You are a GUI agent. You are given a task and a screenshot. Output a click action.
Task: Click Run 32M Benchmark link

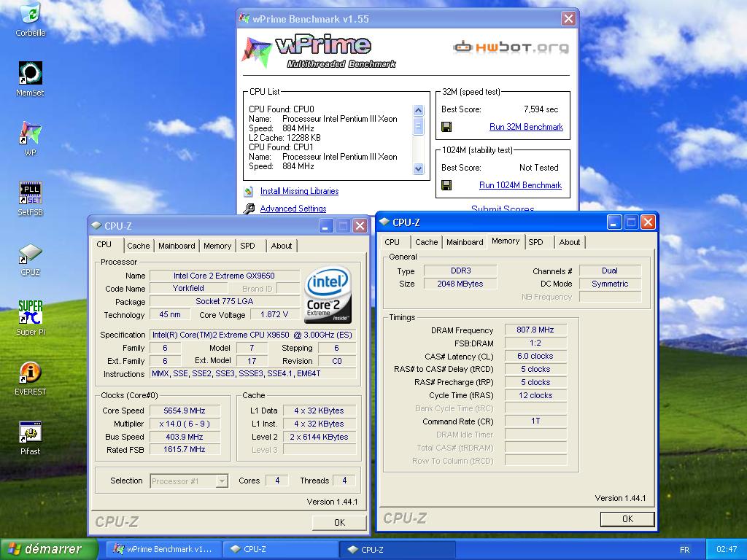pyautogui.click(x=526, y=127)
